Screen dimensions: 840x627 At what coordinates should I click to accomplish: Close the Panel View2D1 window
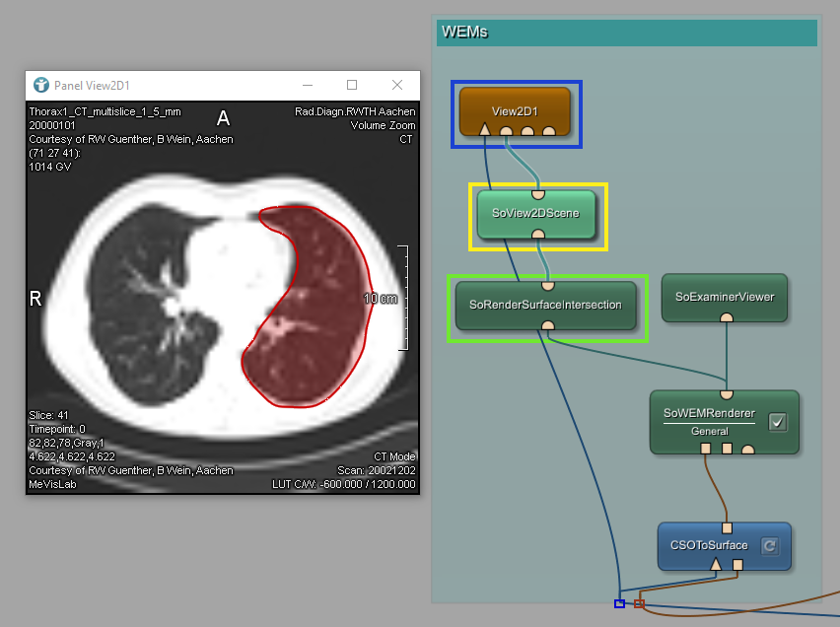(x=397, y=86)
